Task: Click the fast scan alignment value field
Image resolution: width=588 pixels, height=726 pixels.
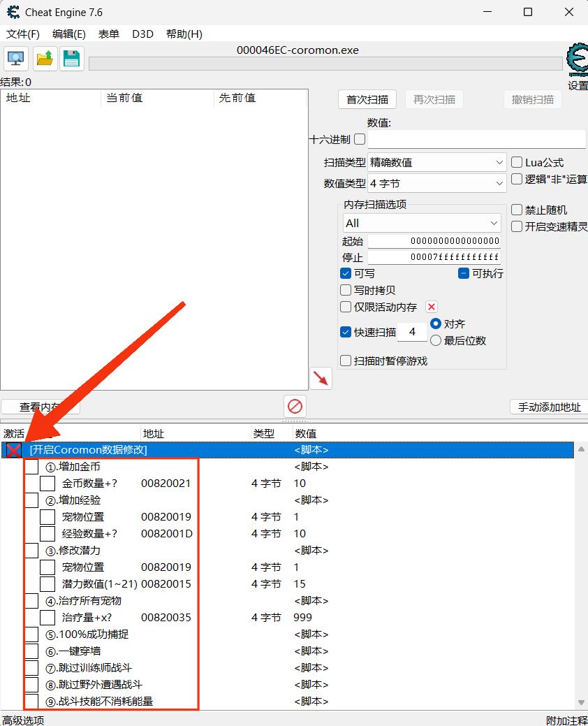Action: point(412,331)
